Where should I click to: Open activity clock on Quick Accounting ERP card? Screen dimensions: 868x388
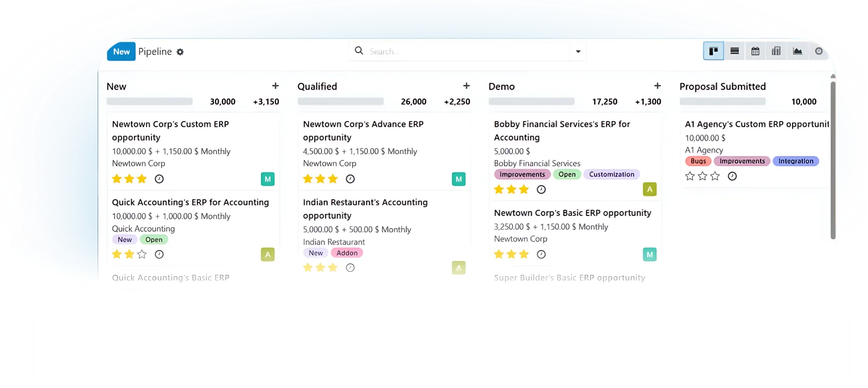(159, 255)
